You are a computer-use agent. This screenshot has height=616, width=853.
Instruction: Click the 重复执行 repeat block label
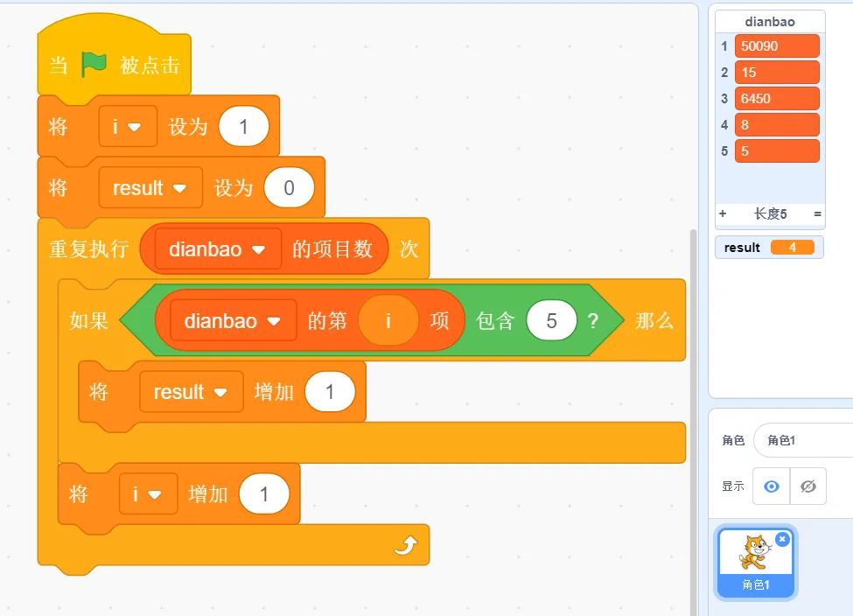(x=88, y=249)
